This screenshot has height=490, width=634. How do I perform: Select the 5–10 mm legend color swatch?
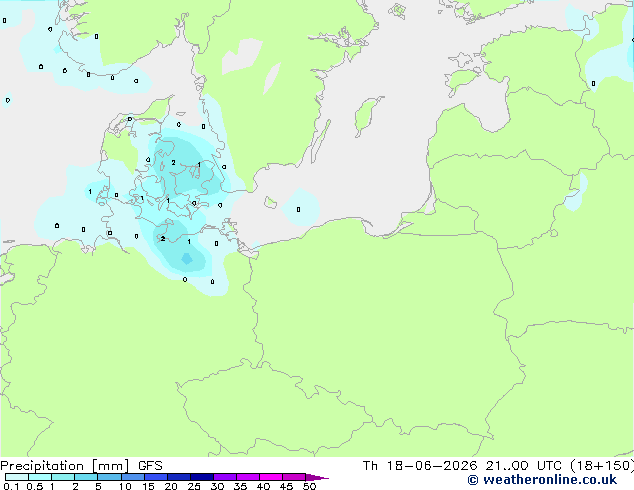tap(109, 477)
